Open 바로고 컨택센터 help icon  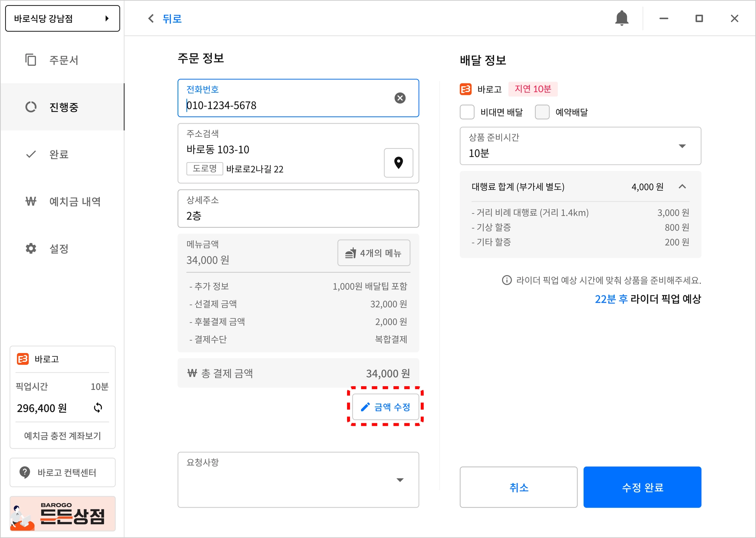(x=25, y=472)
